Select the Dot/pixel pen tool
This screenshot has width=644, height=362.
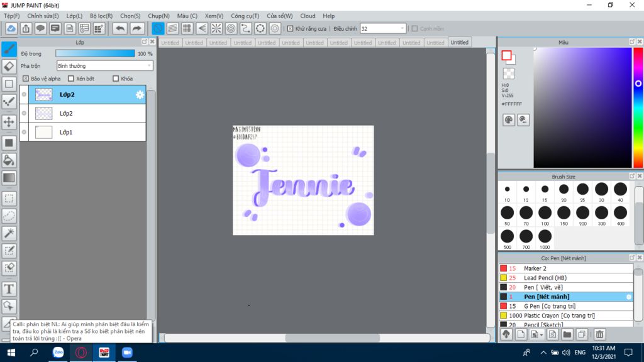point(9,102)
